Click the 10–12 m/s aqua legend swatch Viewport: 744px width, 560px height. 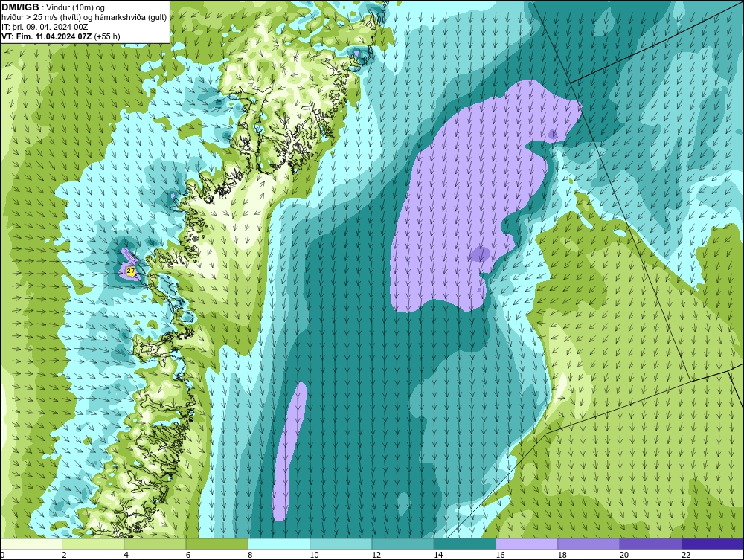pyautogui.click(x=341, y=544)
